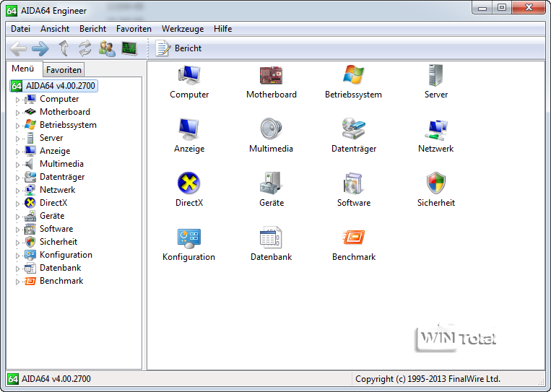Screen dimensions: 551x392
Task: Select Datenträger in the tree
Action: [x=62, y=177]
